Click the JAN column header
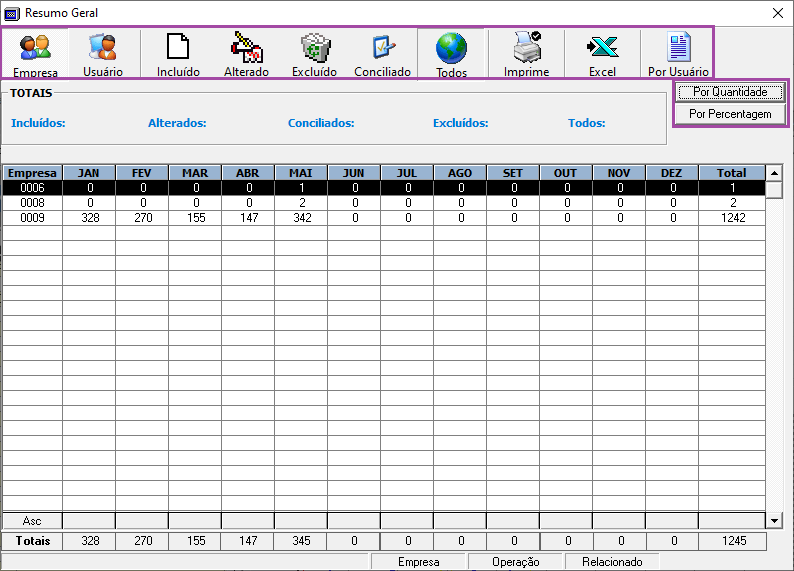Viewport: 794px width, 571px height. pos(89,173)
